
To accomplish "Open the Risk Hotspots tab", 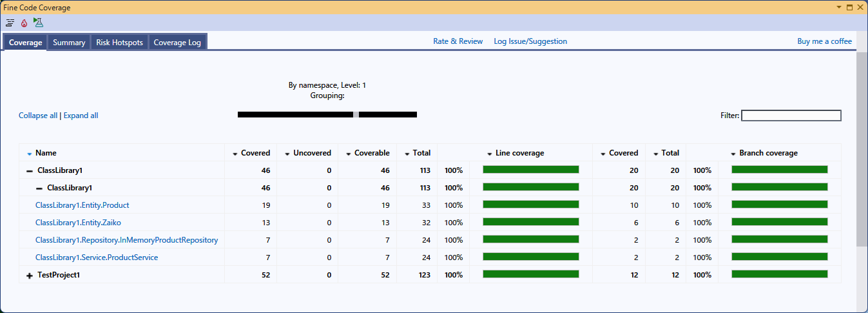I will [x=119, y=43].
